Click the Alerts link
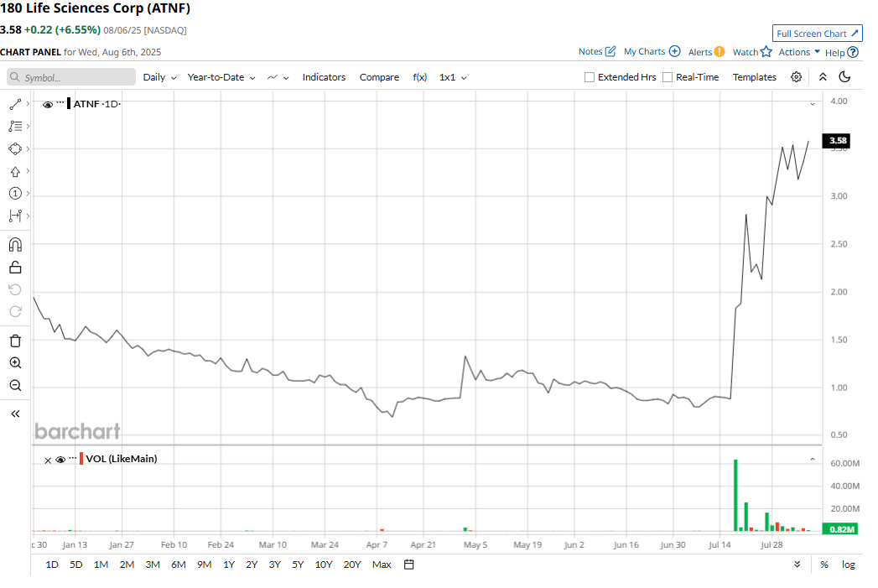 pyautogui.click(x=700, y=52)
